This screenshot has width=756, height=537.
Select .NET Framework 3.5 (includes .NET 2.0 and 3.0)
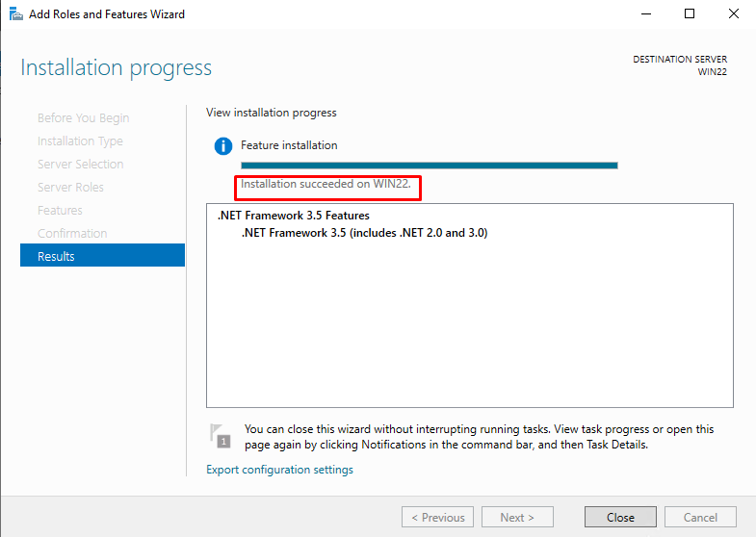tap(364, 233)
